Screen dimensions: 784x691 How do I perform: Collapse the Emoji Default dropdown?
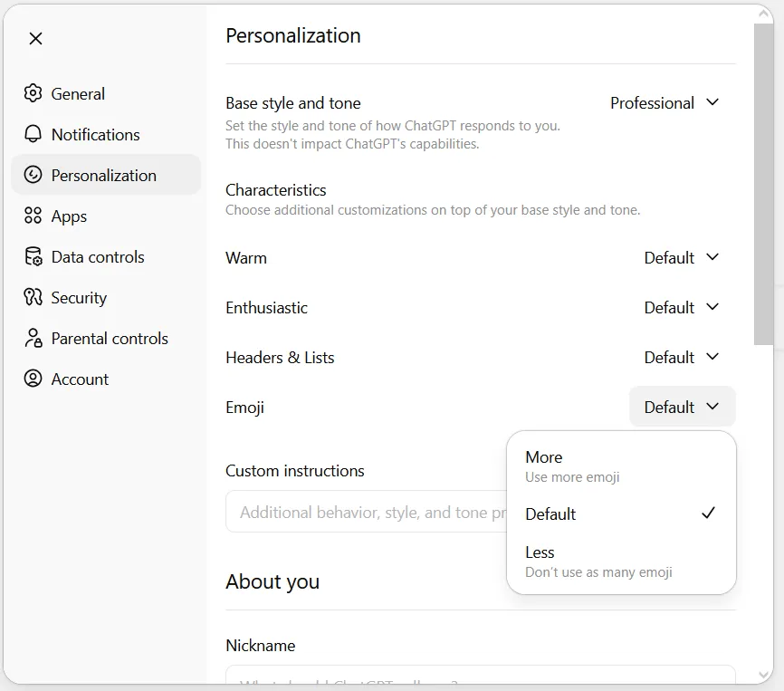(x=682, y=408)
